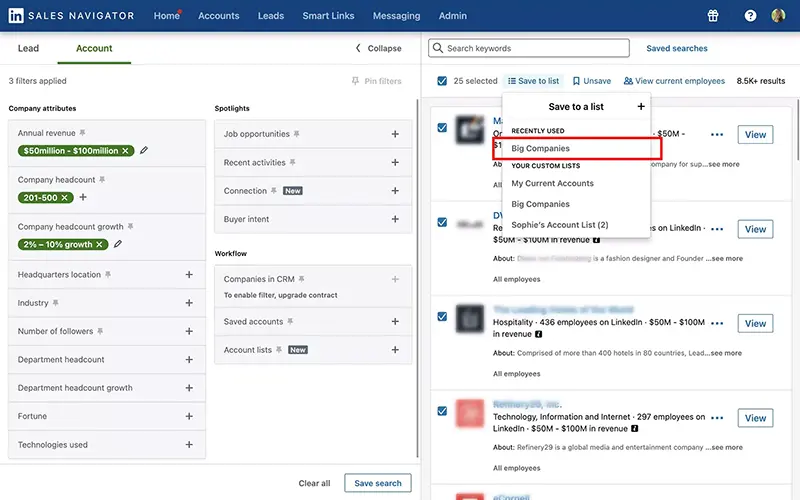This screenshot has width=800, height=500.
Task: Open the help question mark icon
Action: 750,16
